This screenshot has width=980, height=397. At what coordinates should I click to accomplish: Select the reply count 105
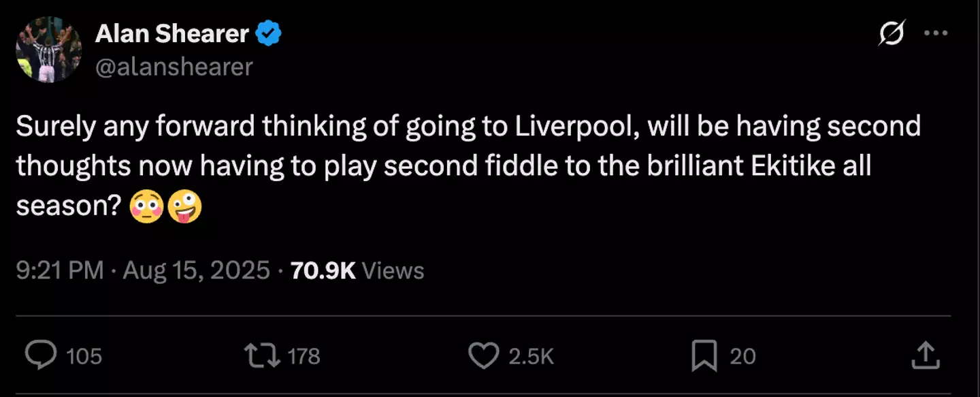[85, 355]
